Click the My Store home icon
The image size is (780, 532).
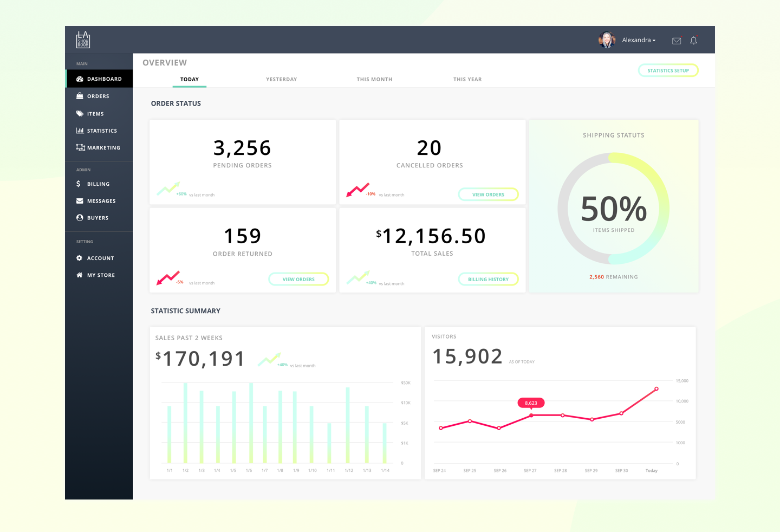pyautogui.click(x=80, y=275)
